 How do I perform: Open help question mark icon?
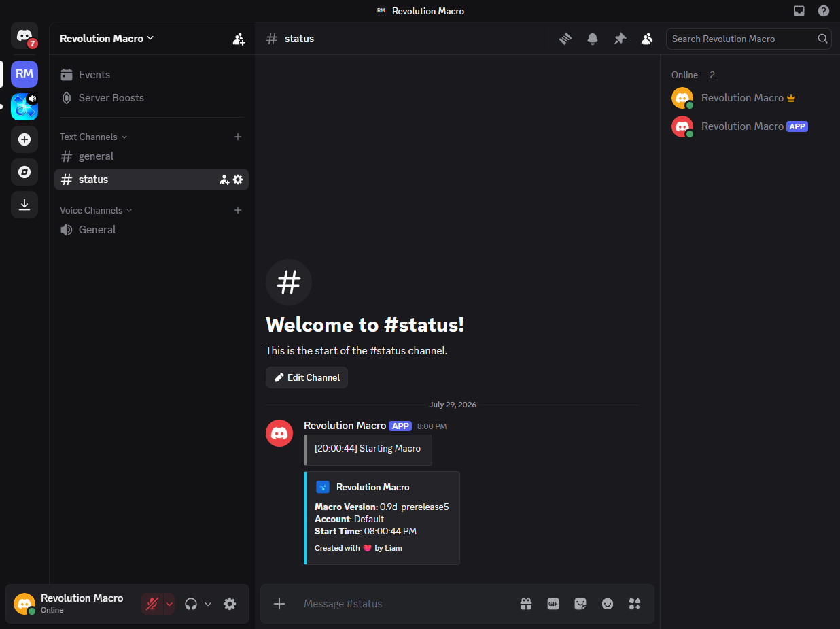tap(824, 11)
